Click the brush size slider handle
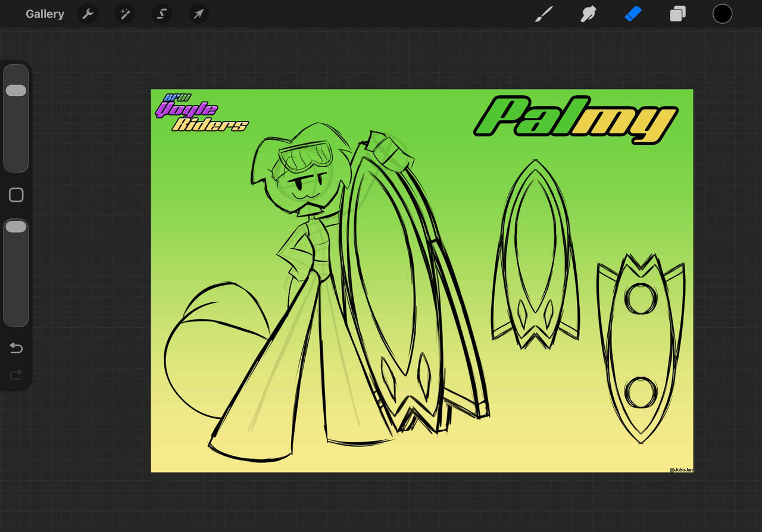Screen dimensions: 762x532 click(16, 90)
